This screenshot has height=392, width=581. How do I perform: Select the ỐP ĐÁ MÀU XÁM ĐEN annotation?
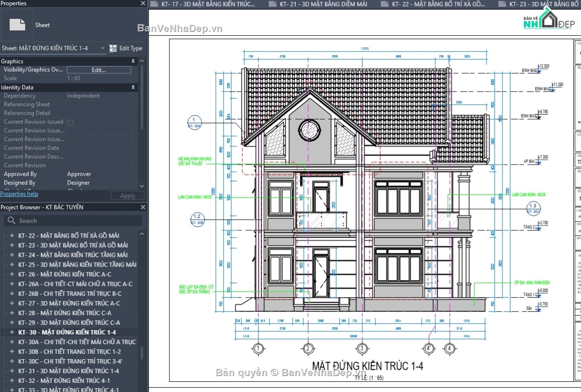click(x=532, y=283)
